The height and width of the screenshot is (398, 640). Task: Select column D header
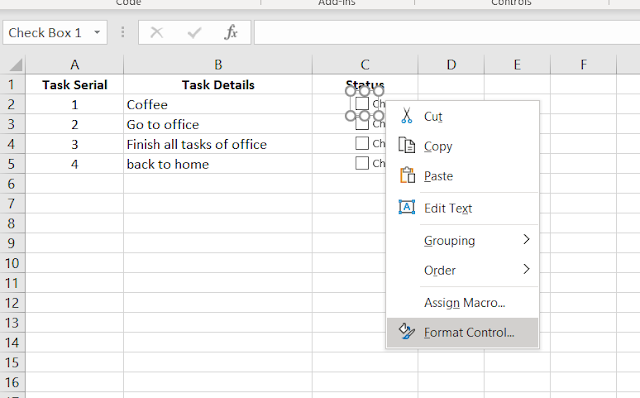pyautogui.click(x=451, y=65)
